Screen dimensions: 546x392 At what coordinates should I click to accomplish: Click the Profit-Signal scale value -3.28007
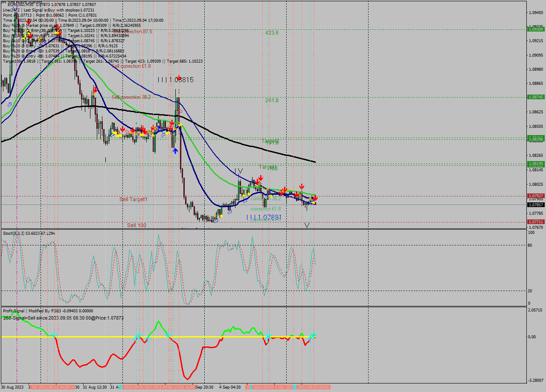(536, 380)
